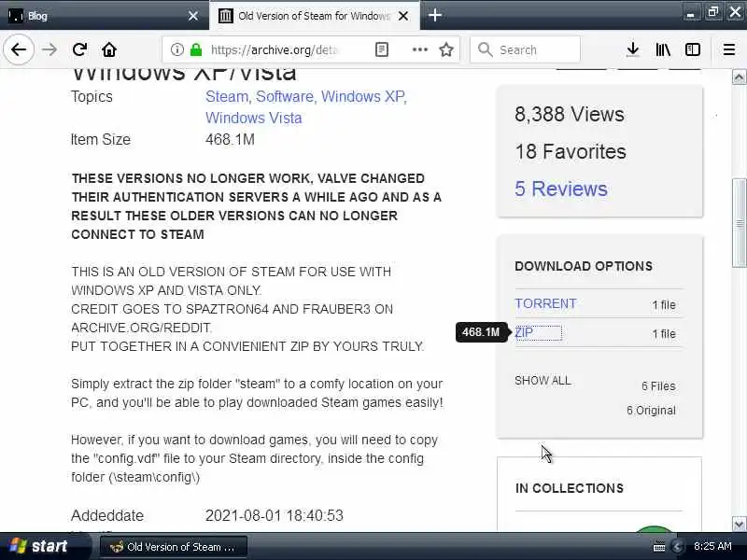Click the DOWNLOAD OPTIONS heading

pos(583,266)
